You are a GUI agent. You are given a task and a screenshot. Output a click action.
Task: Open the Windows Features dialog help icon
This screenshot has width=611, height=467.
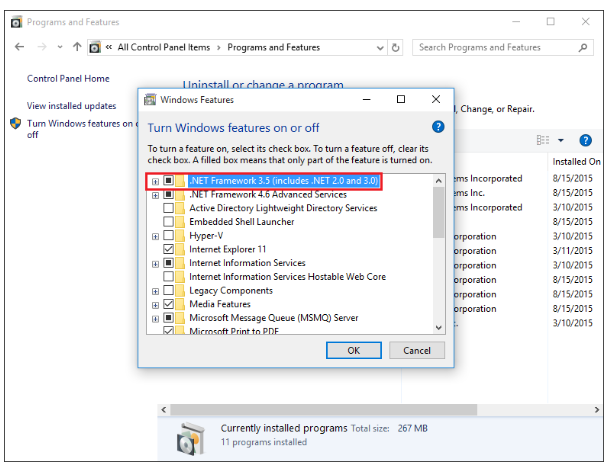(438, 127)
